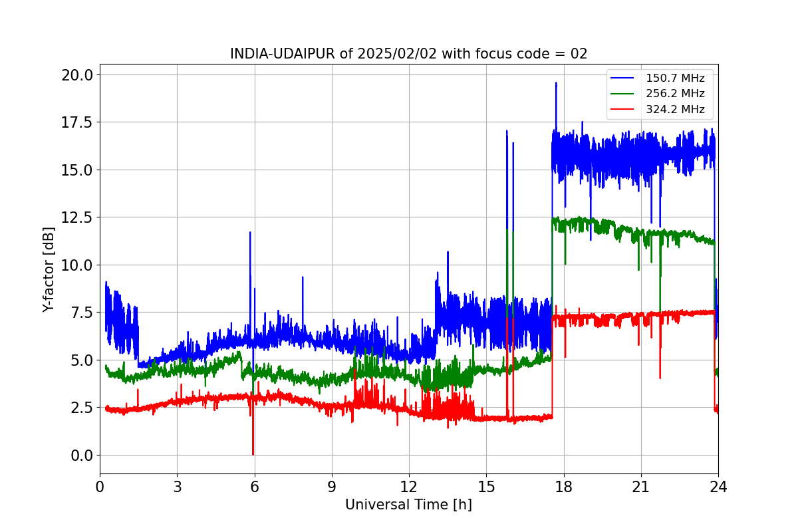This screenshot has width=798, height=532.
Task: Click the 18 tick on the time axis
Action: click(564, 486)
